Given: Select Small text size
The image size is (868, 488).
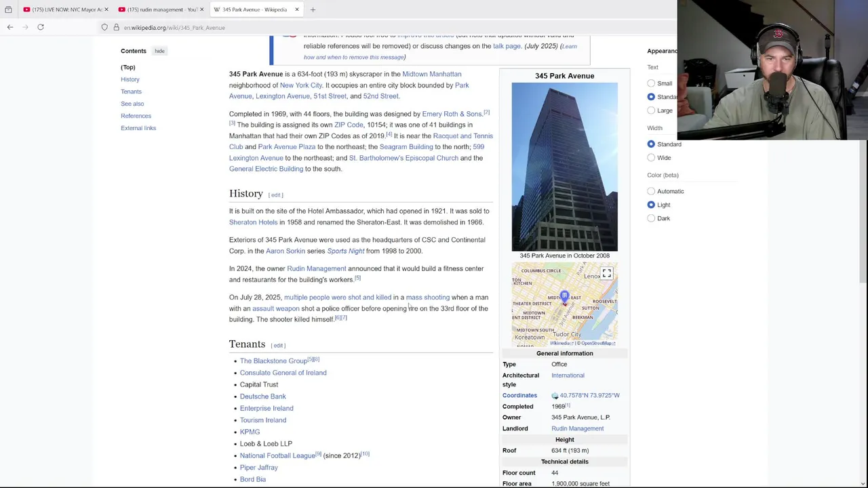Looking at the screenshot, I should [651, 83].
